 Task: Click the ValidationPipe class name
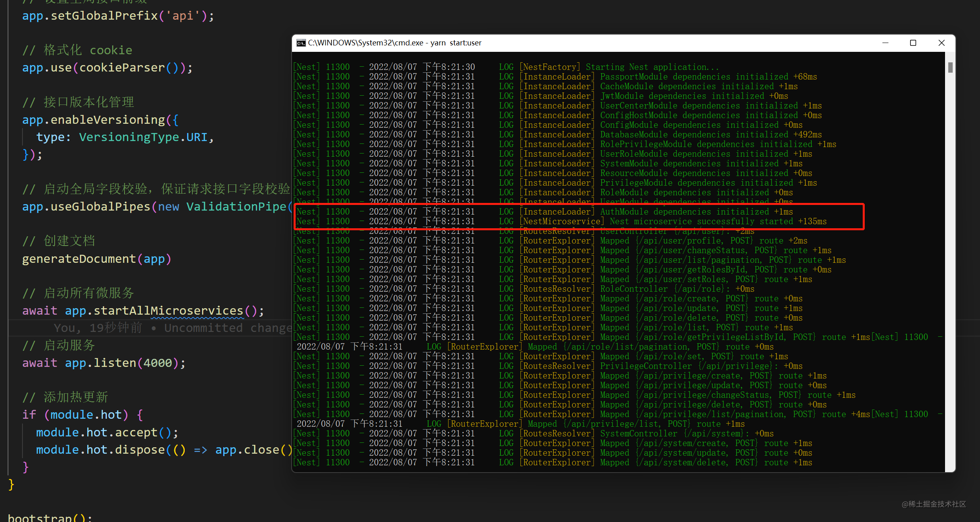(x=236, y=207)
